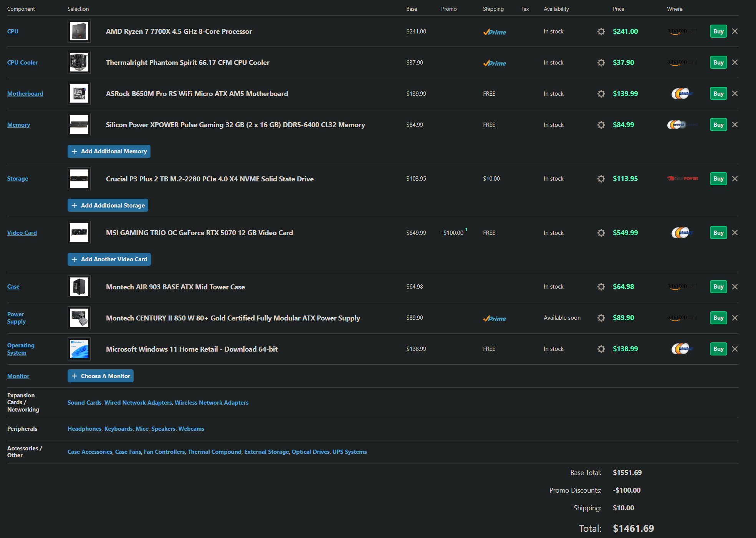This screenshot has width=756, height=538.
Task: Open the Operating System component link
Action: 21,349
